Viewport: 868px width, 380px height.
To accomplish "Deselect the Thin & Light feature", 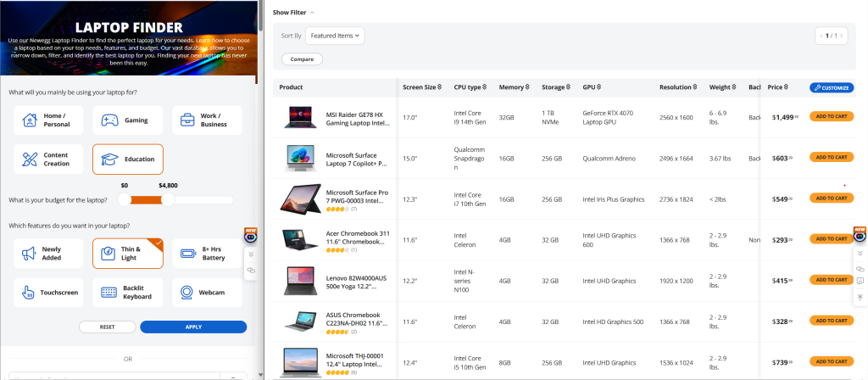I will point(127,253).
